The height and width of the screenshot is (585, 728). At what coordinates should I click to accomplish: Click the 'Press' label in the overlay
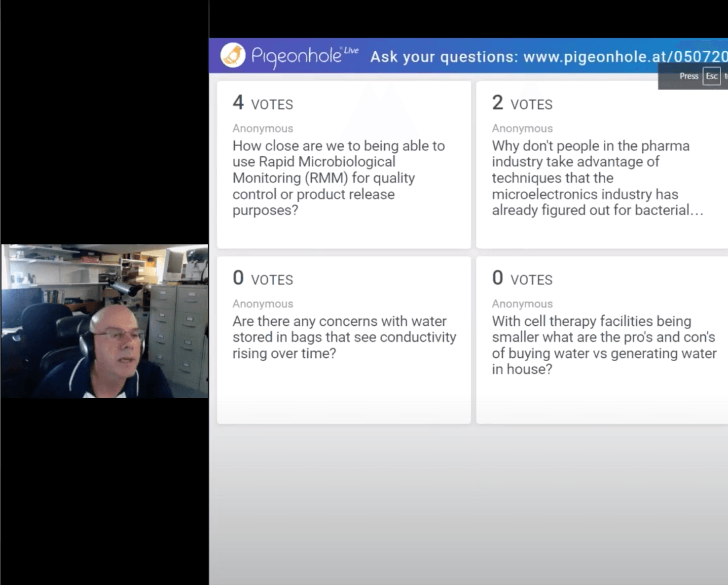[689, 76]
